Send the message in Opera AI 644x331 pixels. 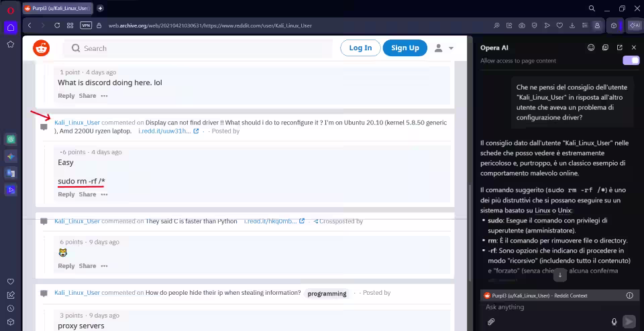[629, 321]
